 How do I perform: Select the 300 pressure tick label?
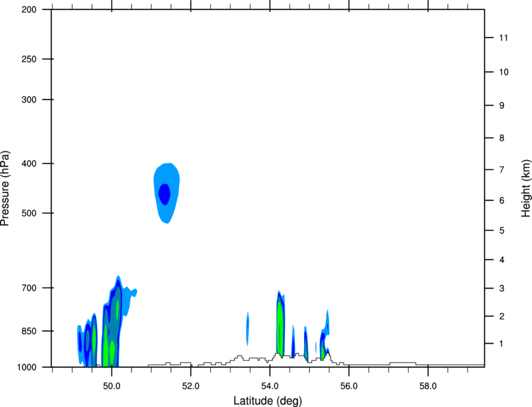click(29, 100)
